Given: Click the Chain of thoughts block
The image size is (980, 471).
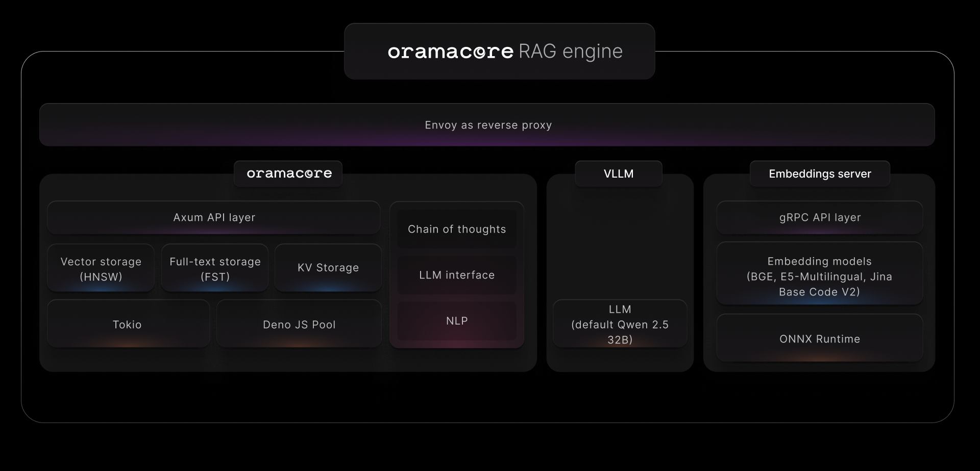Looking at the screenshot, I should [x=457, y=229].
